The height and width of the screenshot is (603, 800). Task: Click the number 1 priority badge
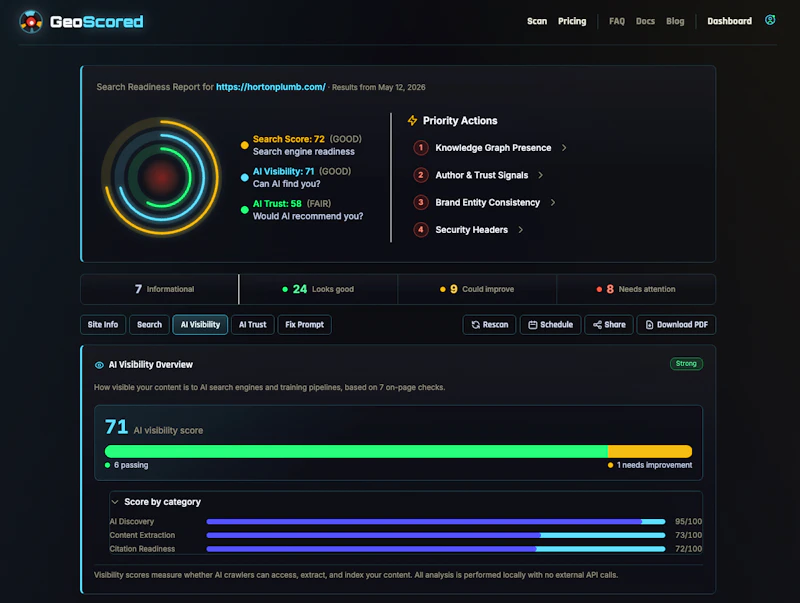pyautogui.click(x=420, y=148)
